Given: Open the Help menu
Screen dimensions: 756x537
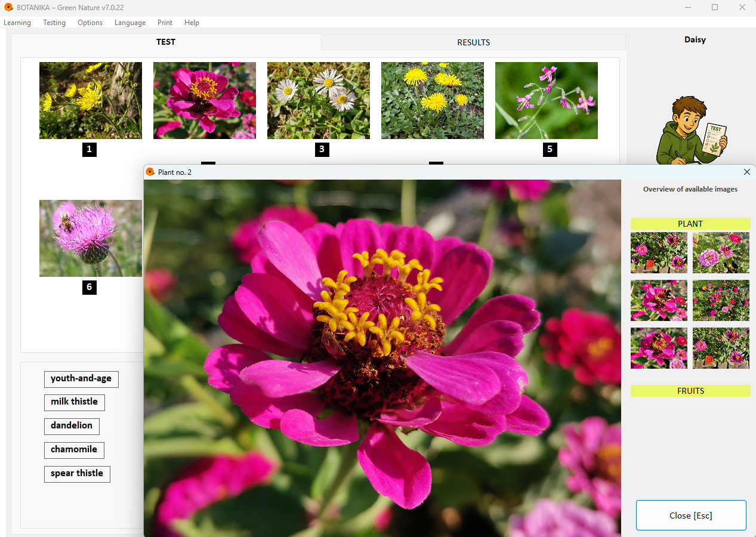Looking at the screenshot, I should [x=192, y=23].
